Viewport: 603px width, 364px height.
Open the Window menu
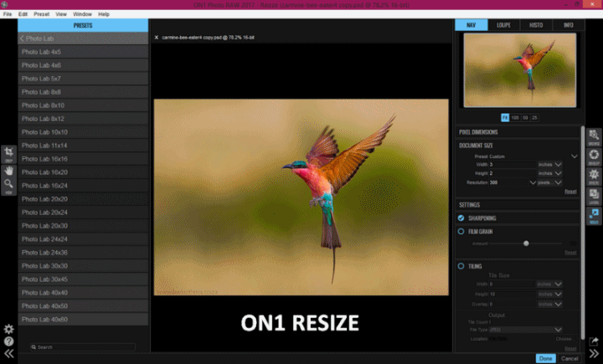[82, 14]
